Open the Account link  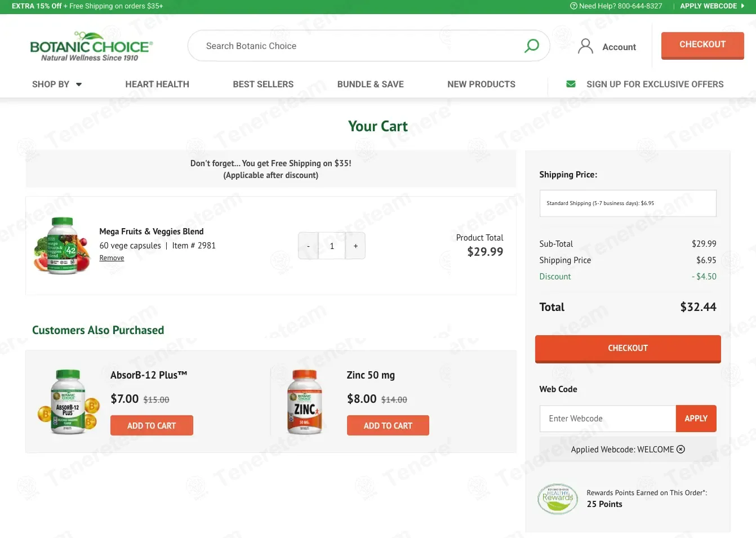[619, 47]
